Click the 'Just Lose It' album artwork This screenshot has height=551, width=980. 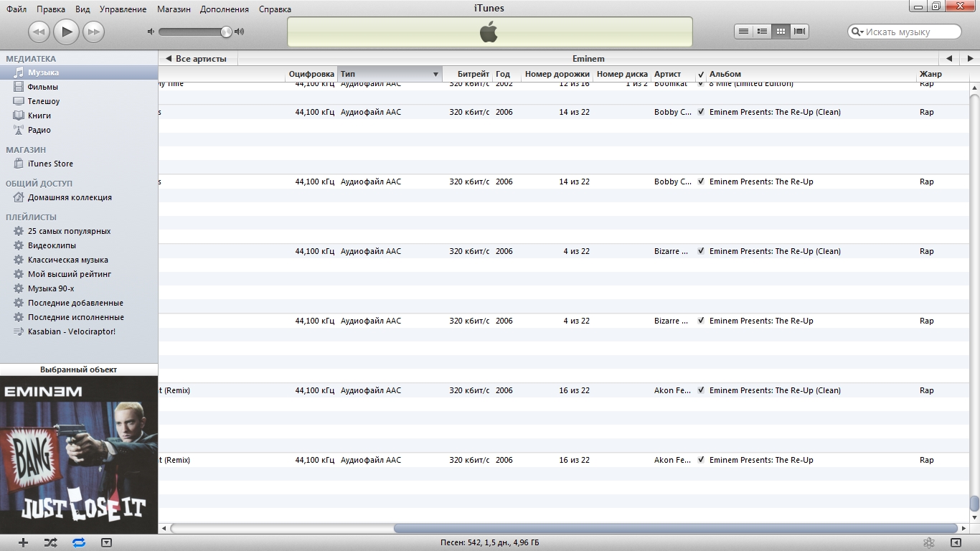[x=79, y=455]
